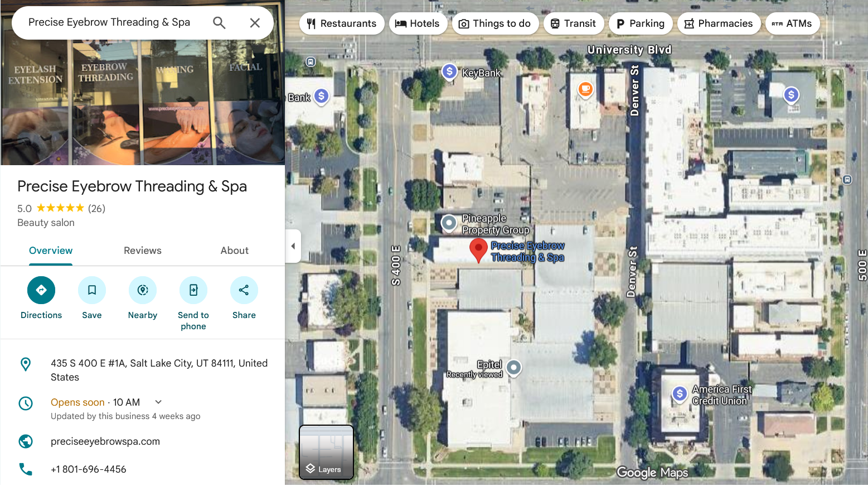Open Nearby search icon

click(x=143, y=290)
